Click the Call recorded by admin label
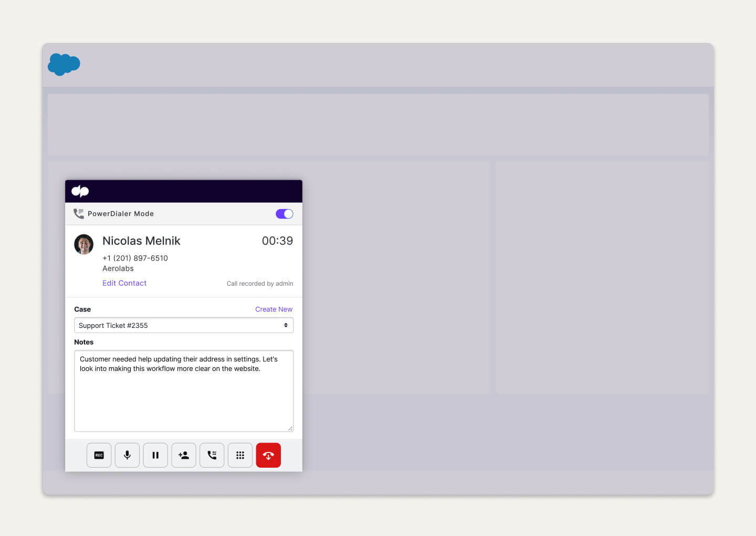This screenshot has width=756, height=536. click(259, 283)
